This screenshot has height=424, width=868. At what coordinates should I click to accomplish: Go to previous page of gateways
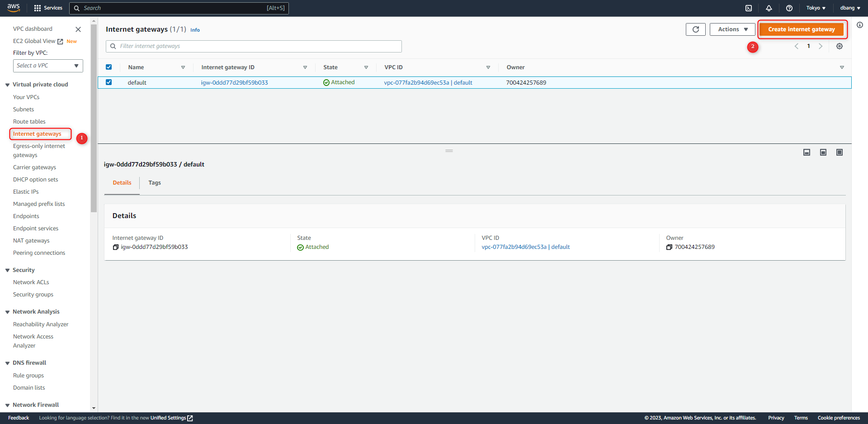click(797, 46)
